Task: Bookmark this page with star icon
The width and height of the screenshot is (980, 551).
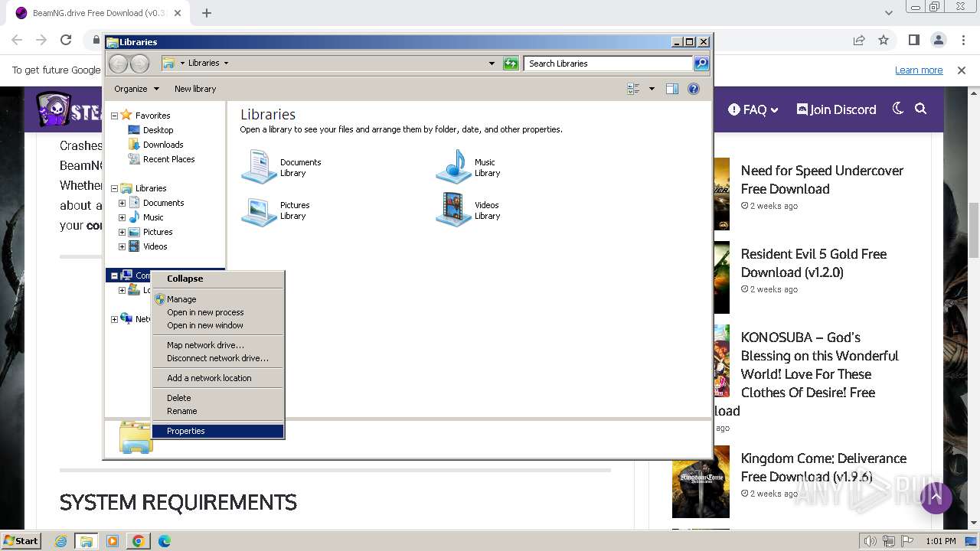Action: click(884, 40)
